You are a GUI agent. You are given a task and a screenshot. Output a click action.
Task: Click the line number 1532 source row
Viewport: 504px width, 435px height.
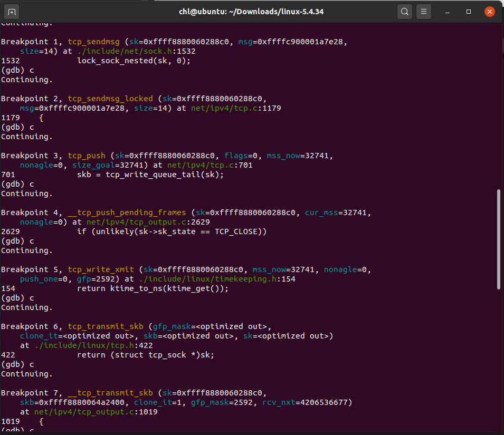96,61
